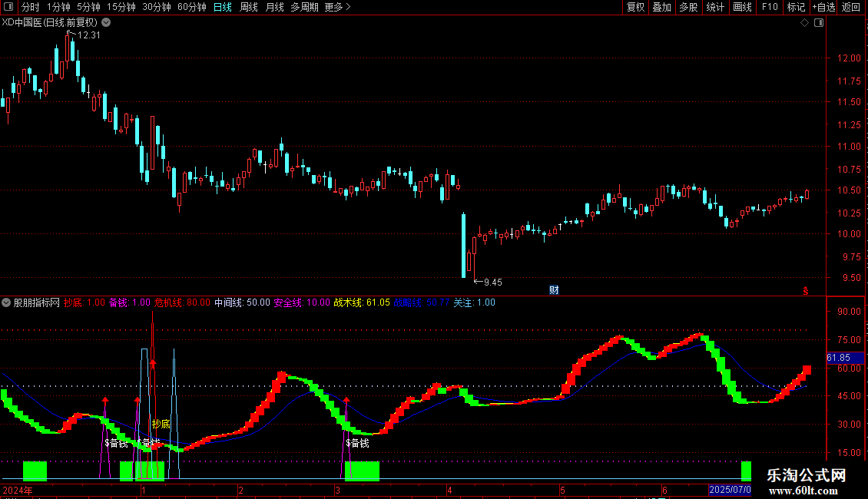Switch to 周线 weekly chart
The width and height of the screenshot is (868, 499).
tap(249, 7)
